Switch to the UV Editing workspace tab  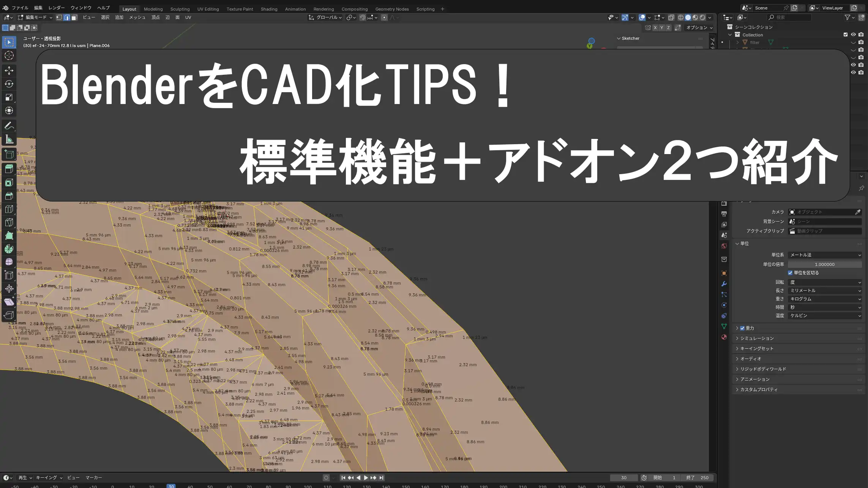(x=208, y=9)
